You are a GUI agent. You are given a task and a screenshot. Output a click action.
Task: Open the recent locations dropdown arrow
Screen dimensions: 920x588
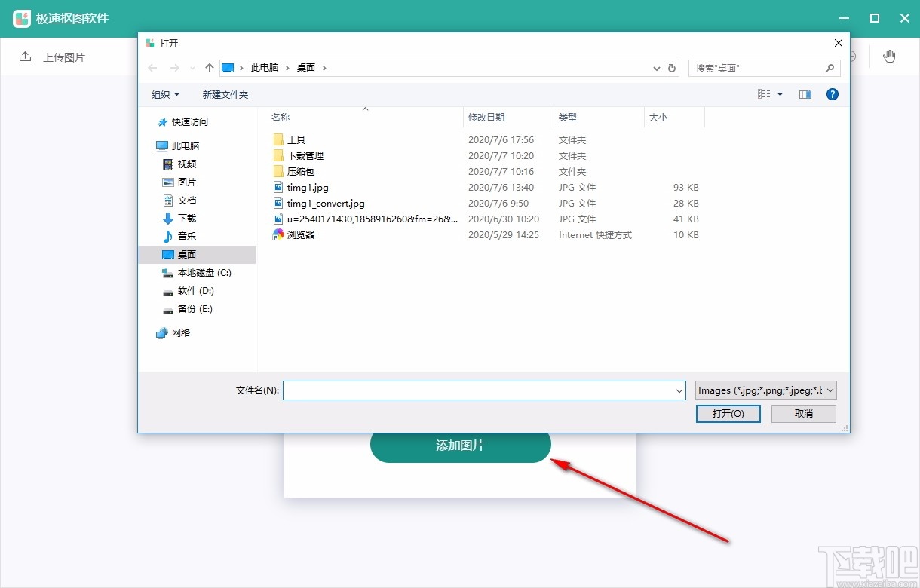193,68
